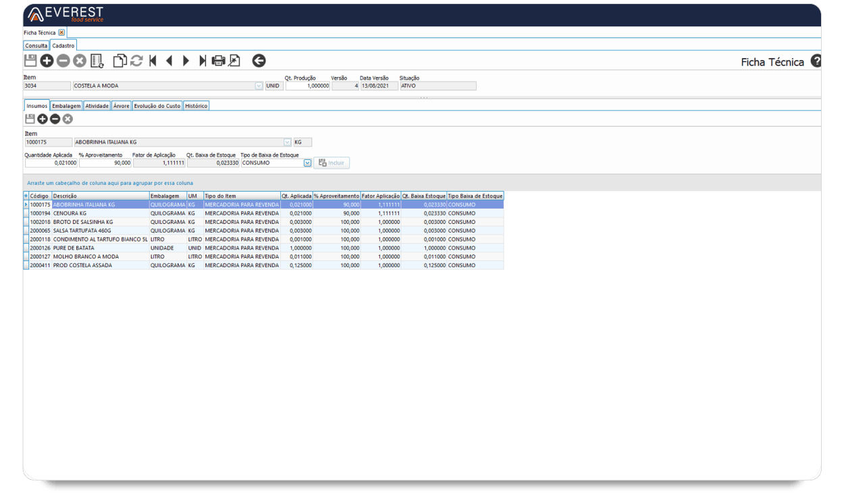
Task: Click the main toolbar minus (remove) icon
Action: [x=63, y=61]
